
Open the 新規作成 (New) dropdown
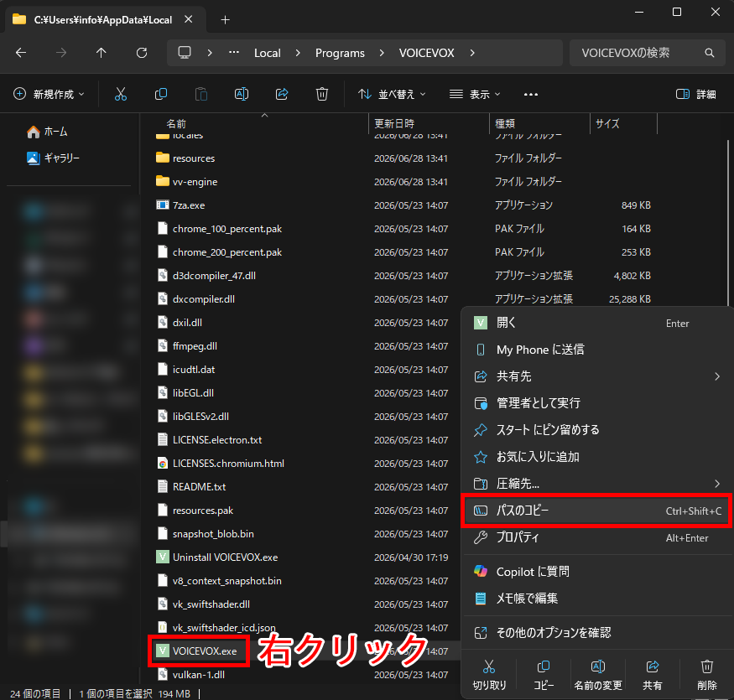[49, 95]
